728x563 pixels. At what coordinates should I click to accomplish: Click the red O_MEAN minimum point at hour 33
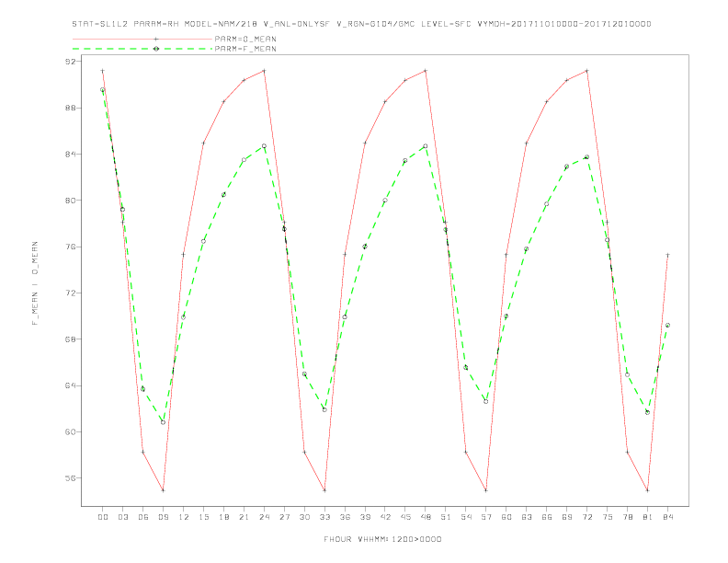tap(324, 490)
